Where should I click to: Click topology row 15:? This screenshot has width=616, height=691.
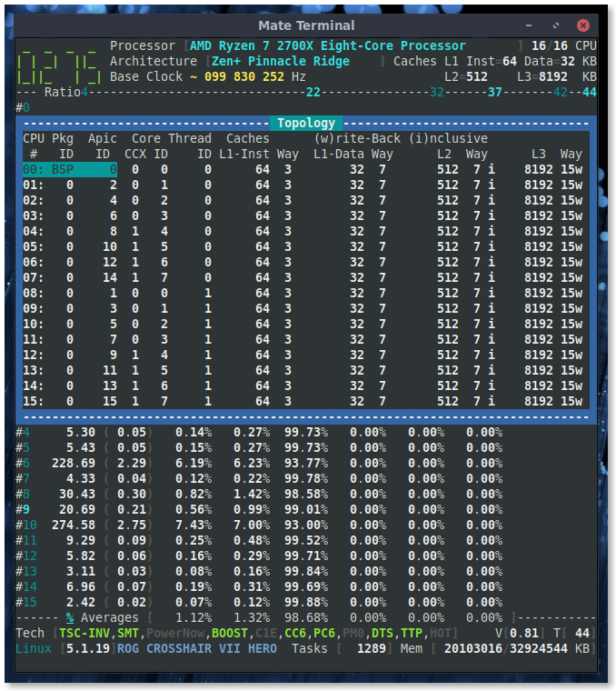[303, 401]
